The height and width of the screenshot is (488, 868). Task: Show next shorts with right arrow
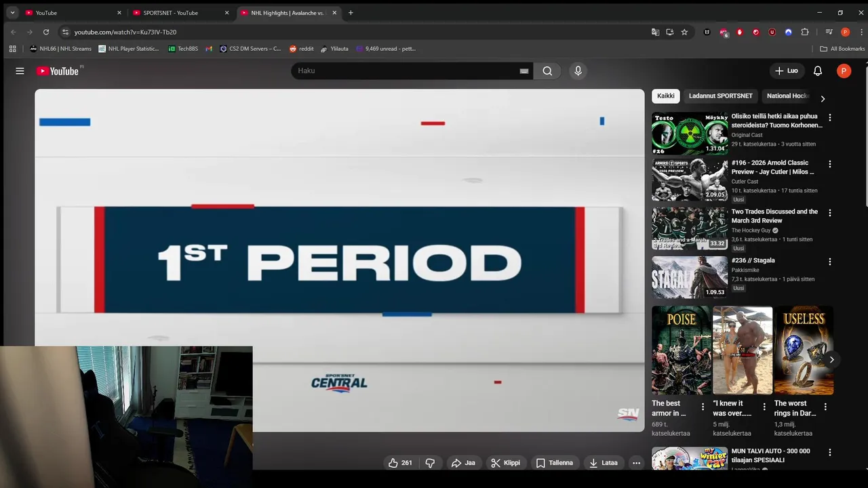pyautogui.click(x=831, y=360)
